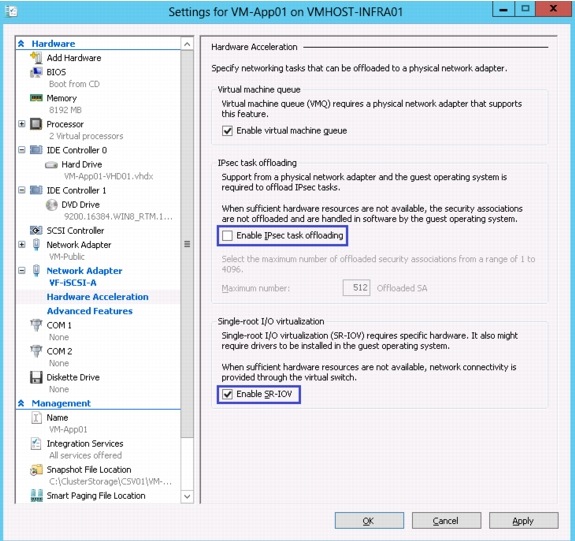Viewport: 575px width, 541px height.
Task: Click the left panel scrollbar thumb
Action: click(x=187, y=244)
